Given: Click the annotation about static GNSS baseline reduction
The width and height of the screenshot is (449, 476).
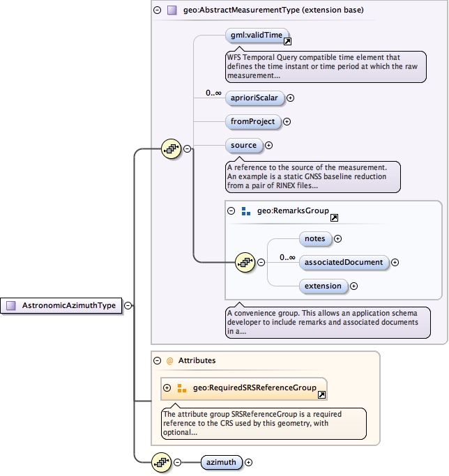Looking at the screenshot, I should pyautogui.click(x=313, y=177).
